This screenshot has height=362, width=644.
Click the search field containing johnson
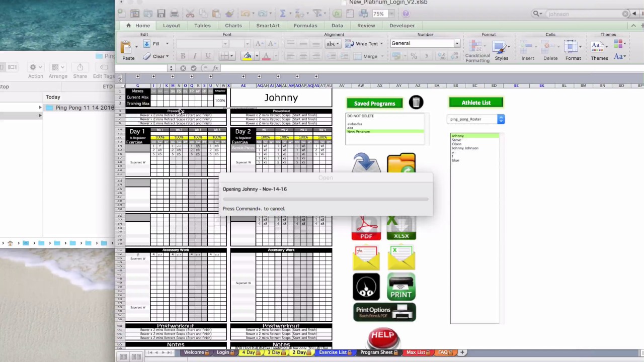[581, 14]
